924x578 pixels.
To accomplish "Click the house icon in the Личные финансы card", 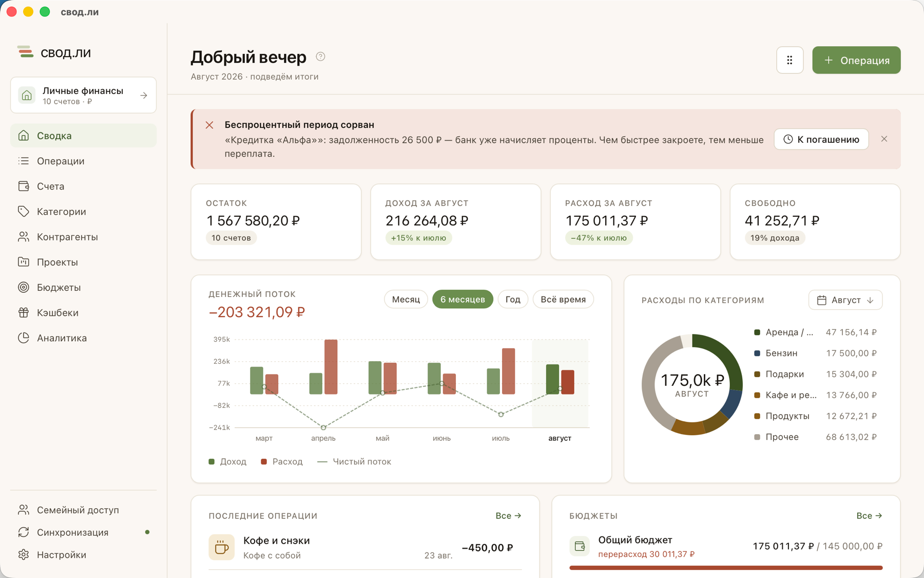I will 27,95.
